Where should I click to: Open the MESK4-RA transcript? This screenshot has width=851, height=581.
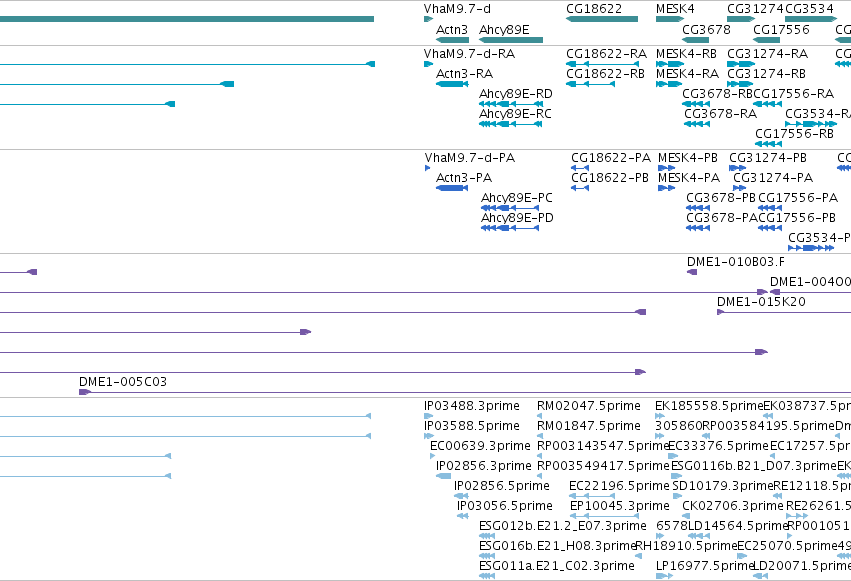[x=670, y=84]
